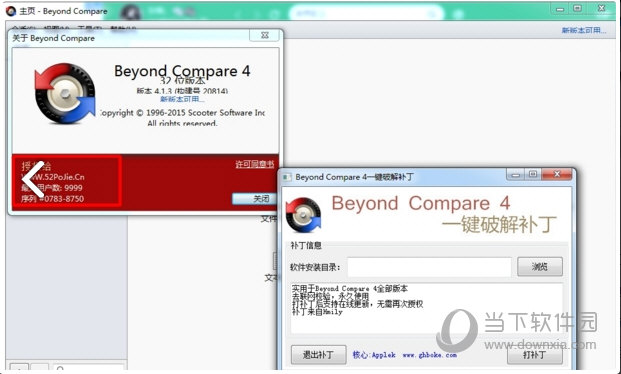Click the copyright line '1996-2015 Scooter Software Inc'
621x374 pixels.
click(206, 113)
